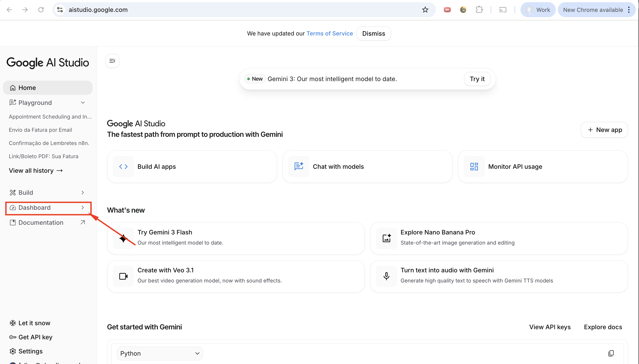The image size is (639, 364).
Task: Click the Google AI Studio sidebar logo
Action: (x=48, y=63)
